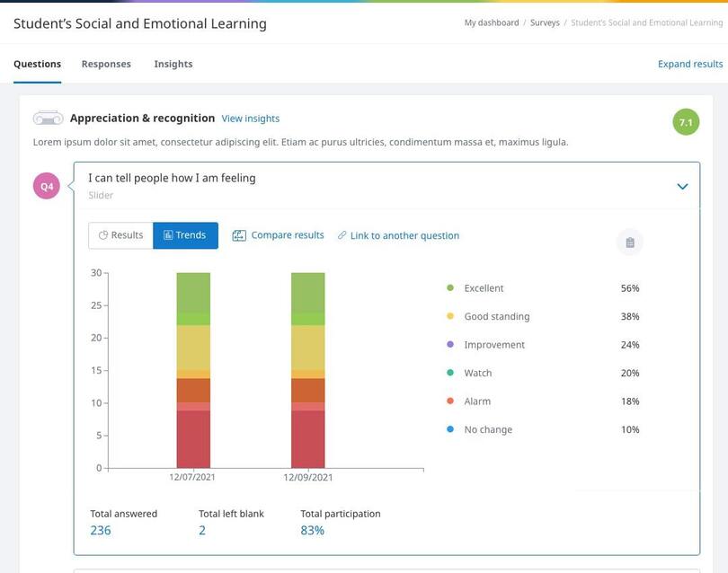This screenshot has height=573, width=728.
Task: Click the 'No change' legend label
Action: (x=488, y=429)
